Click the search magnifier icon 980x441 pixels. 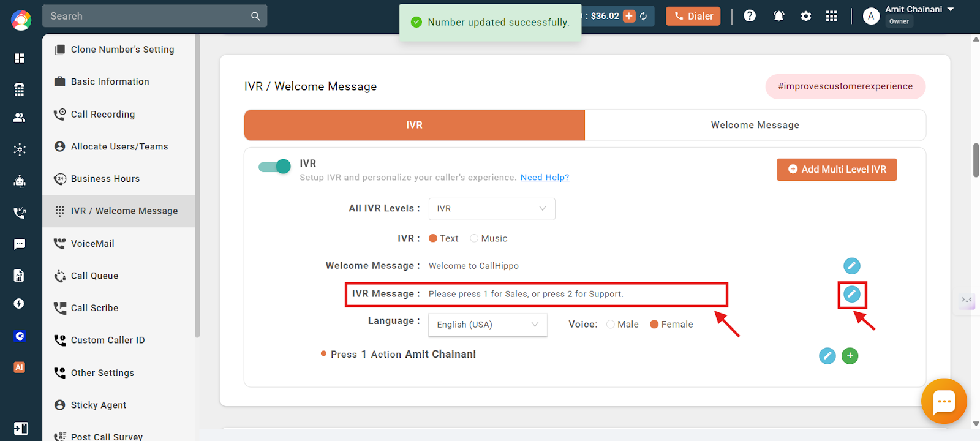point(255,16)
